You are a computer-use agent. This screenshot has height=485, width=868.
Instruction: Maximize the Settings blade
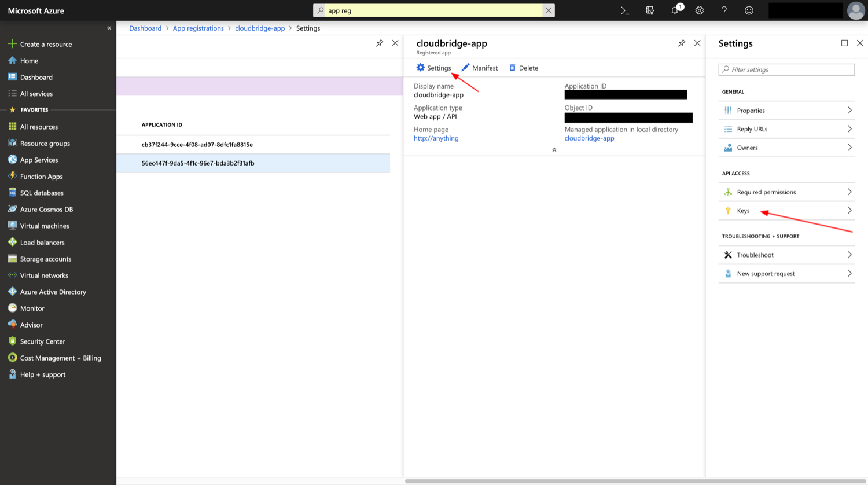click(x=844, y=43)
